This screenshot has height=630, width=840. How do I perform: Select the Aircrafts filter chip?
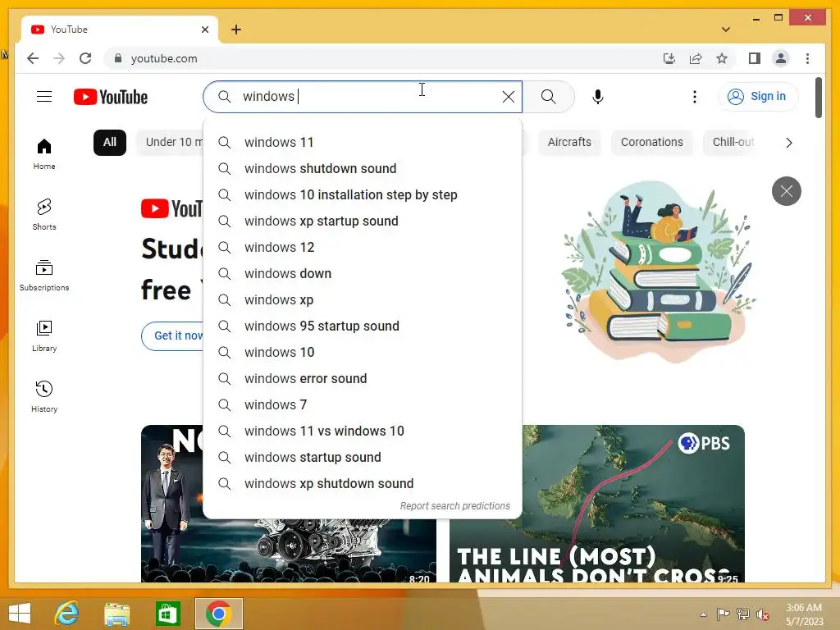[569, 143]
